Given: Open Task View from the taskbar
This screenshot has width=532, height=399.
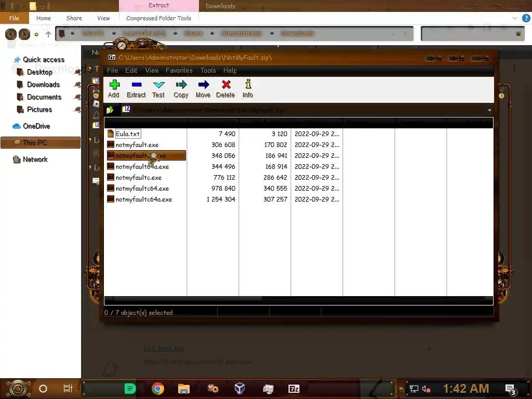Looking at the screenshot, I should click(68, 389).
